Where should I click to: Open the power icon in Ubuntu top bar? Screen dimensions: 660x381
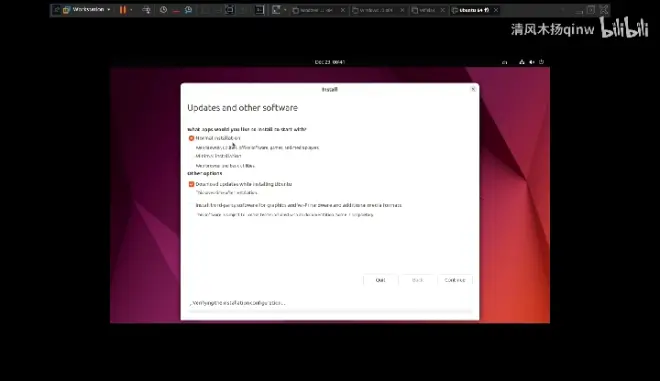[541, 62]
